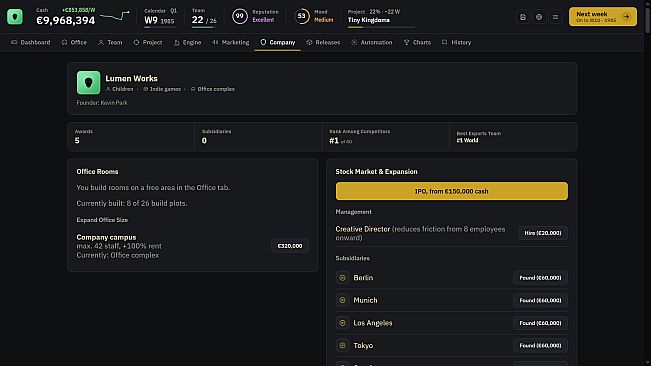Click the Team person icon

tap(101, 42)
